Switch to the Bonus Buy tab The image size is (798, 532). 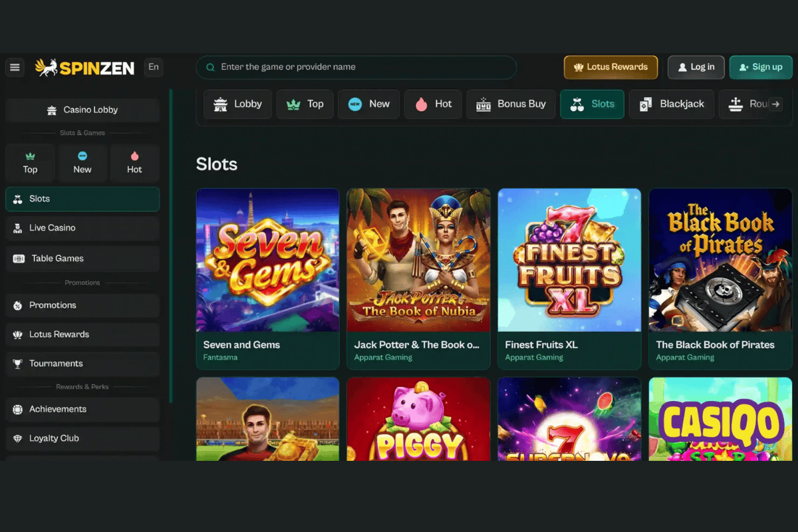pyautogui.click(x=511, y=104)
